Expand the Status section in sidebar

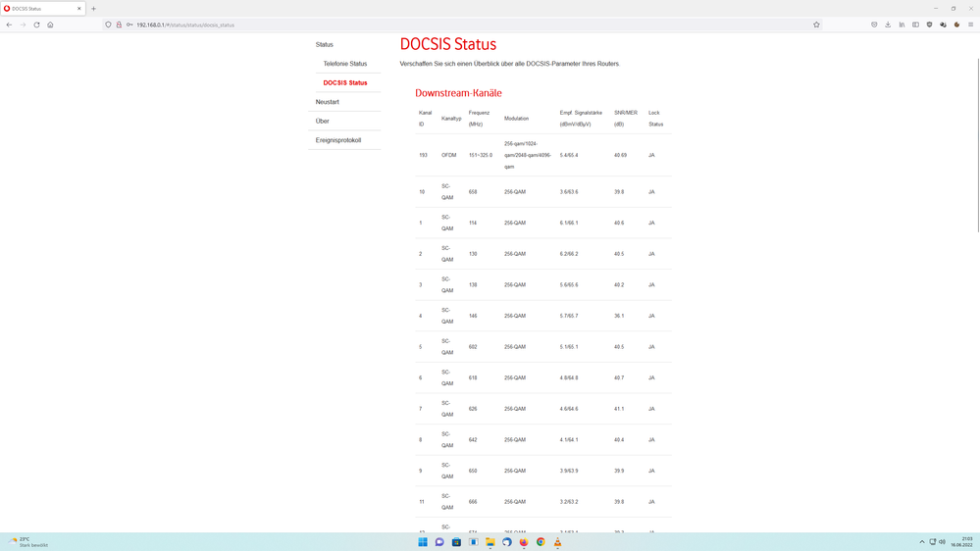click(325, 44)
